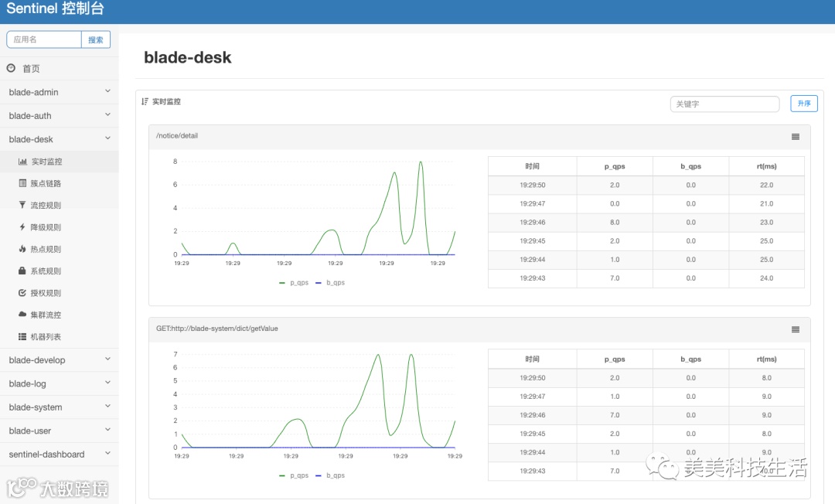The width and height of the screenshot is (835, 504).
Task: Open /notice/detail chart options menu icon
Action: pos(795,137)
